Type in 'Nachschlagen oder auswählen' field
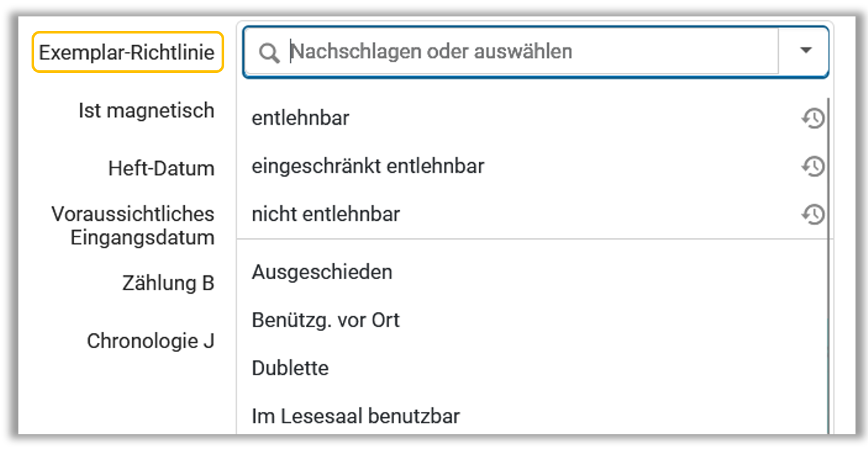Viewport: 868px width, 454px height. [x=526, y=51]
